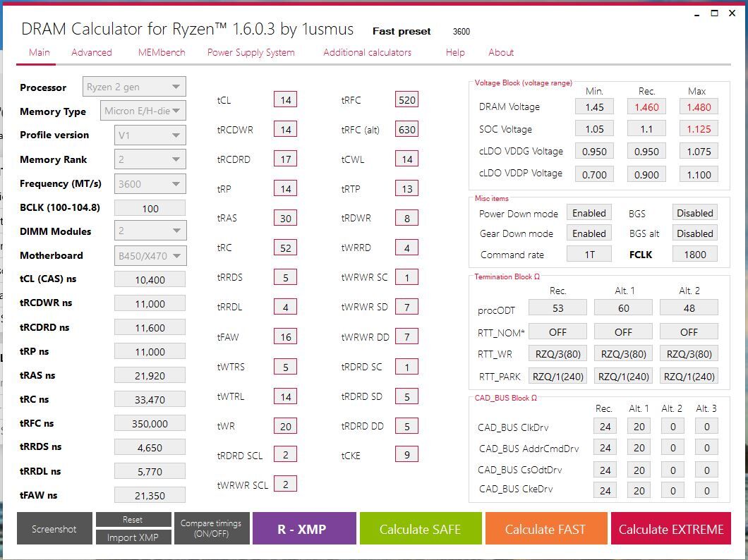Click the Command rate 1T field
Screen dimensions: 748x560
[x=589, y=255]
